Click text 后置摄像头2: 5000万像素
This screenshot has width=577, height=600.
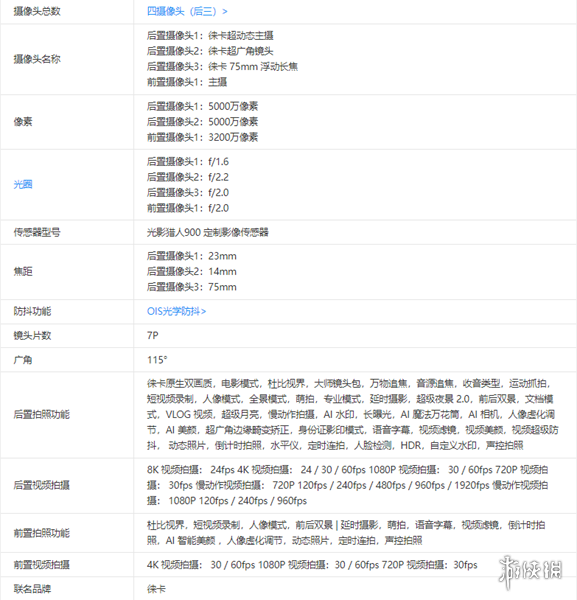[x=202, y=122]
